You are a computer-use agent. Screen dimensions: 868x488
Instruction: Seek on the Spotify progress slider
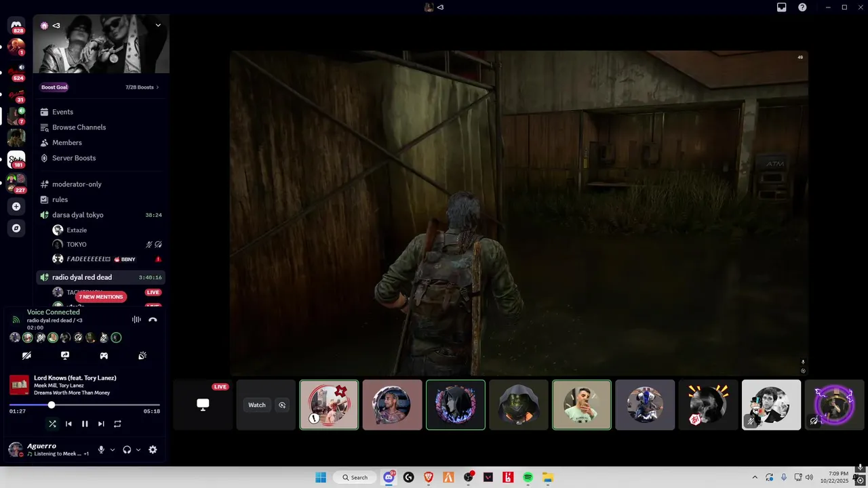tap(85, 405)
